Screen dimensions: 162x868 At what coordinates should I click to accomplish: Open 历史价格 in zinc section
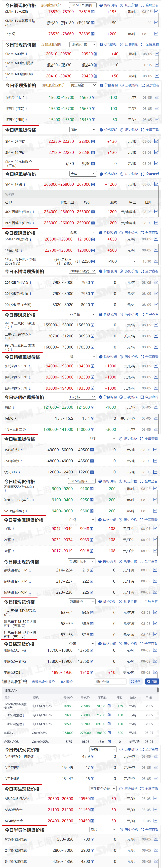pos(129,129)
